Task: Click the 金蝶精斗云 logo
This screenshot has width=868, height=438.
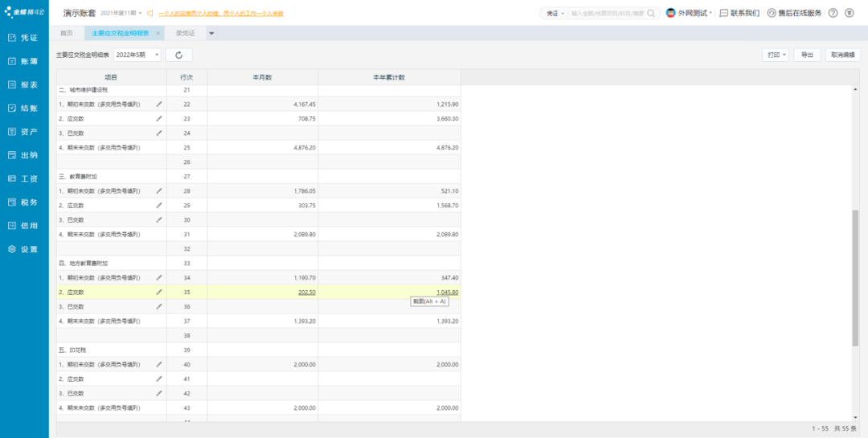Action: pos(24,10)
